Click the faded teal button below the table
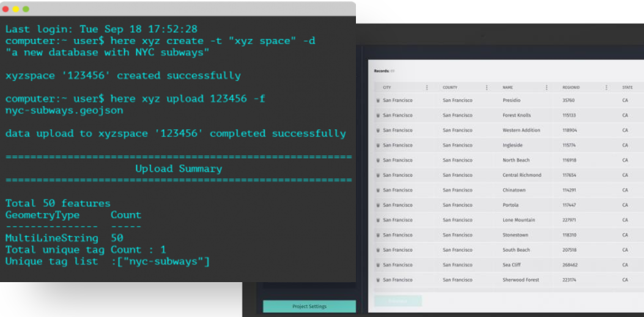This screenshot has height=317, width=644. pos(398,301)
